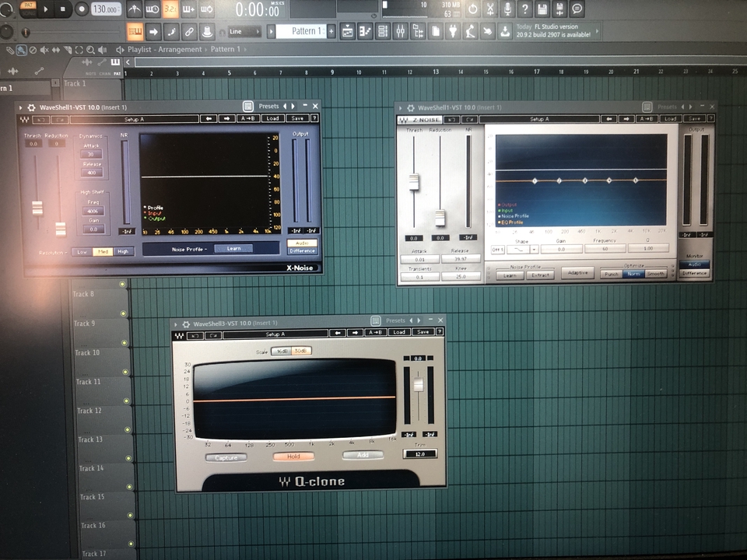
Task: Toggle the typing keyboard to piano icon
Action: click(135, 32)
